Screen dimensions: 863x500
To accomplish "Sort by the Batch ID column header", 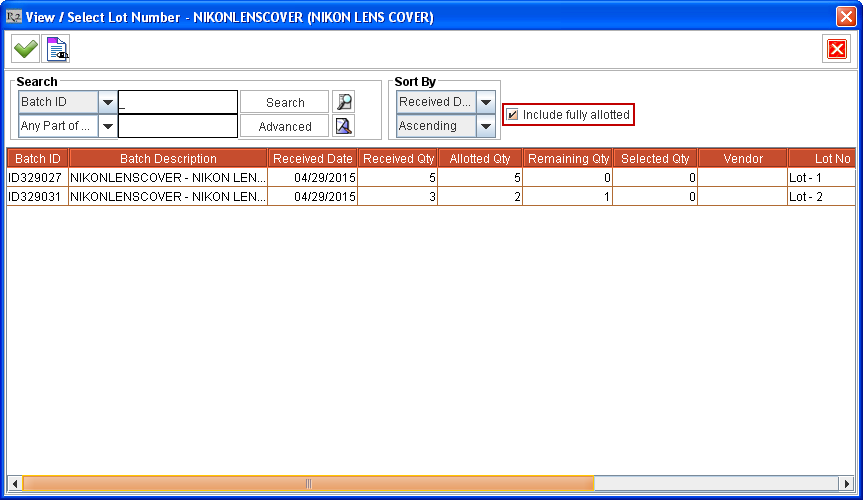I will [38, 159].
